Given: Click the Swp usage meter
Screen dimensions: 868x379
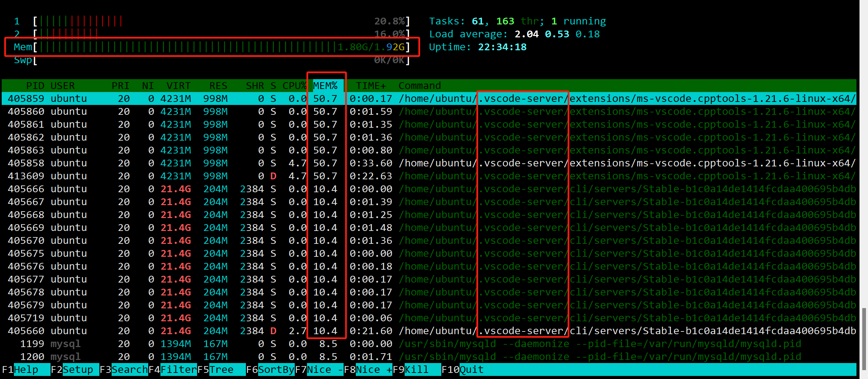Looking at the screenshot, I should coord(212,60).
